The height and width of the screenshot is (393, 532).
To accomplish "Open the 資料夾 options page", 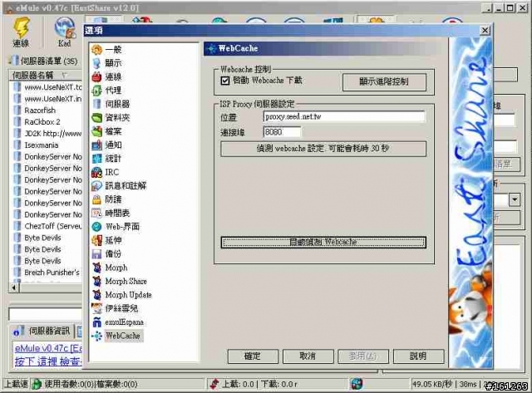I will 111,118.
